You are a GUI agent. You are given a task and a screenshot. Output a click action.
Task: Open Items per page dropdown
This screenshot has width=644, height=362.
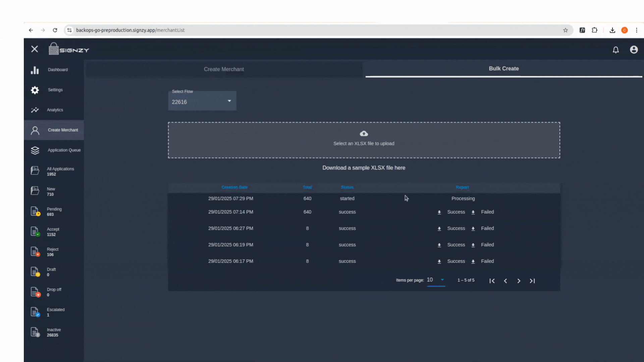point(436,280)
